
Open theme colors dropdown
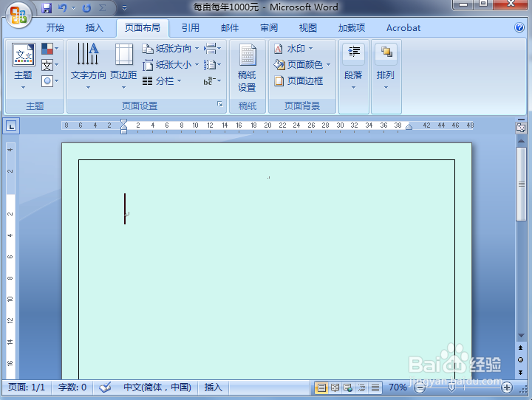tap(50, 49)
